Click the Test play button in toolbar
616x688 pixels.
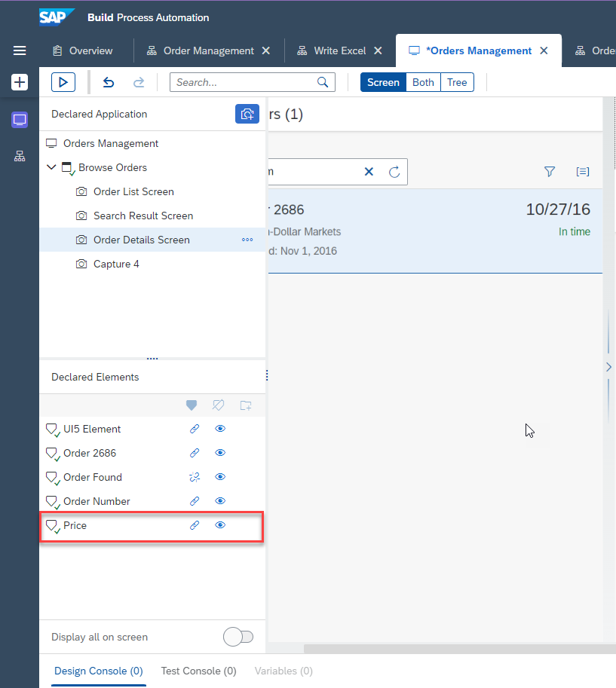coord(63,82)
